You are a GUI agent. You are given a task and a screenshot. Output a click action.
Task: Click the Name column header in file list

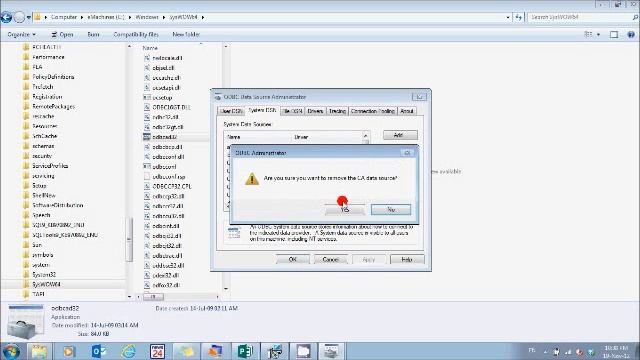[x=150, y=48]
